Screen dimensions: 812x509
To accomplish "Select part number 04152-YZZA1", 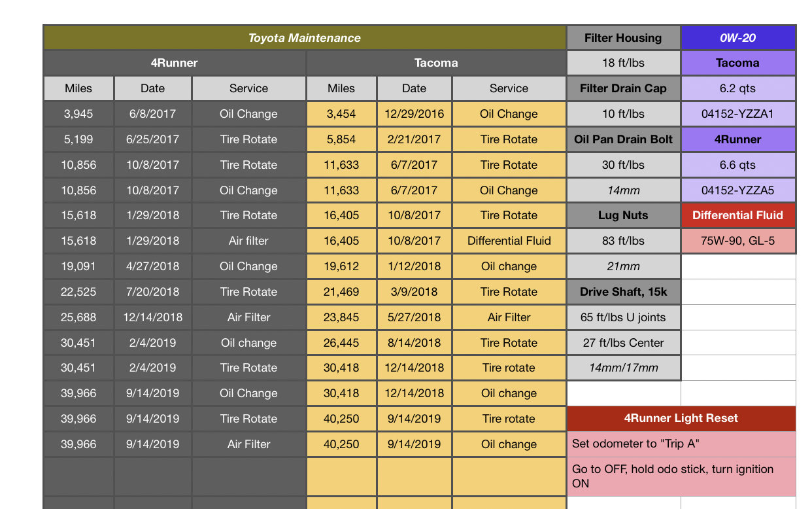I will (738, 114).
